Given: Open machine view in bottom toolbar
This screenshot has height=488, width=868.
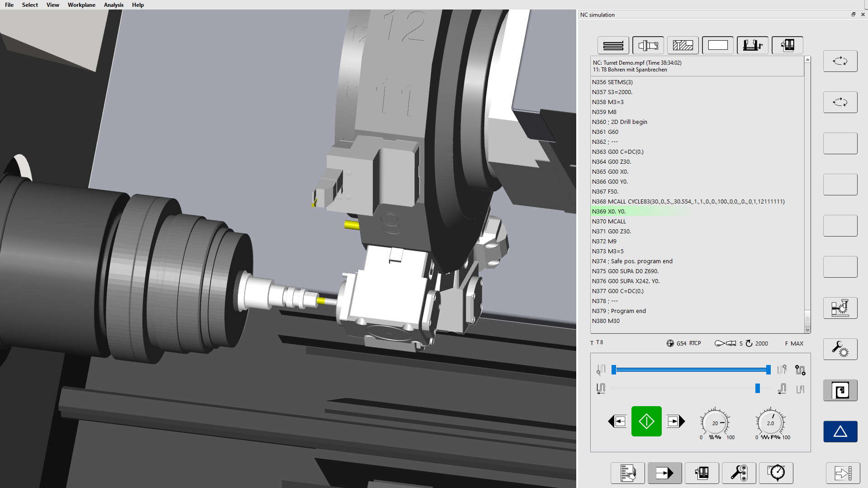Looking at the screenshot, I should coord(702,473).
